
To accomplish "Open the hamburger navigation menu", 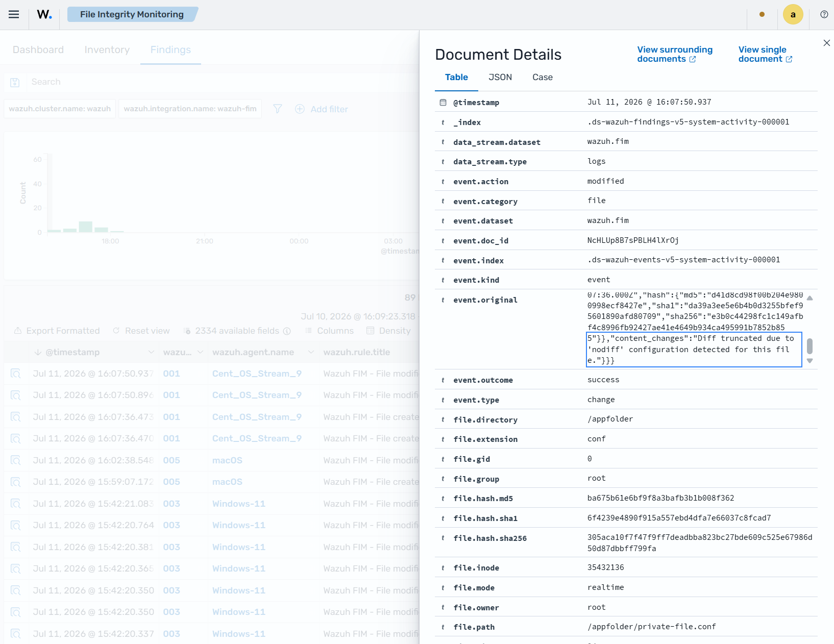I will click(x=14, y=14).
